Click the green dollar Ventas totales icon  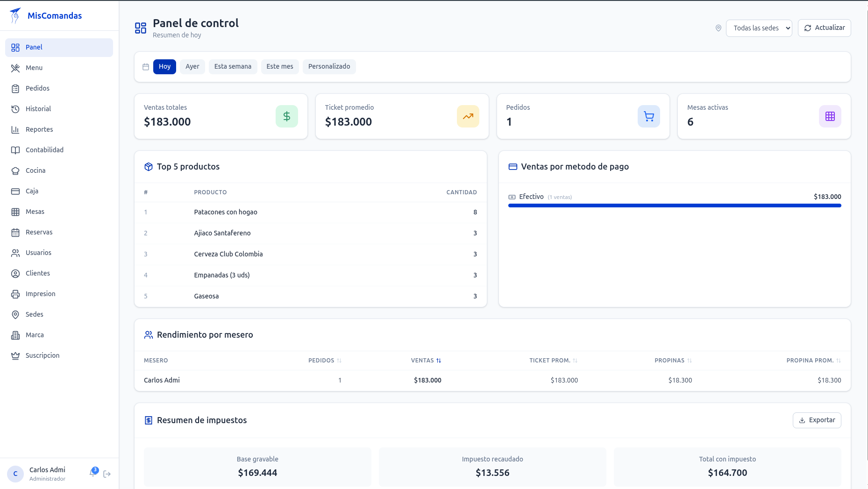click(287, 116)
